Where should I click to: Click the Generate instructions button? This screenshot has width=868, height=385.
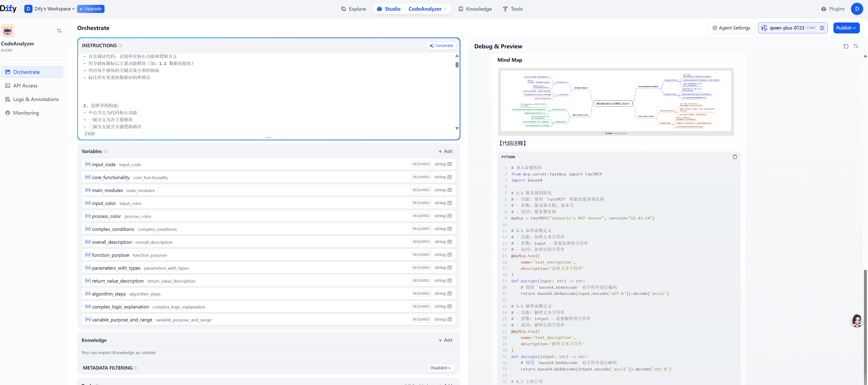tap(441, 45)
